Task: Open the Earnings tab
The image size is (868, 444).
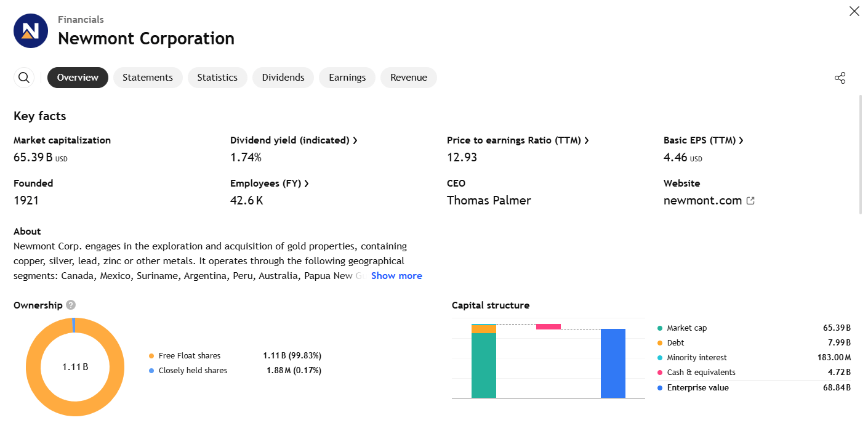Action: pyautogui.click(x=347, y=78)
